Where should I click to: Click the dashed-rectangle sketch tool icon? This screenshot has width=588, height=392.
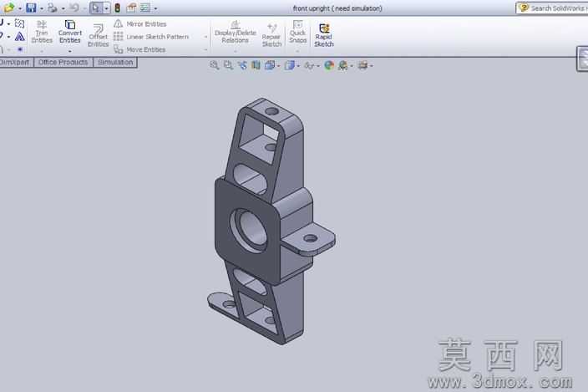click(19, 23)
